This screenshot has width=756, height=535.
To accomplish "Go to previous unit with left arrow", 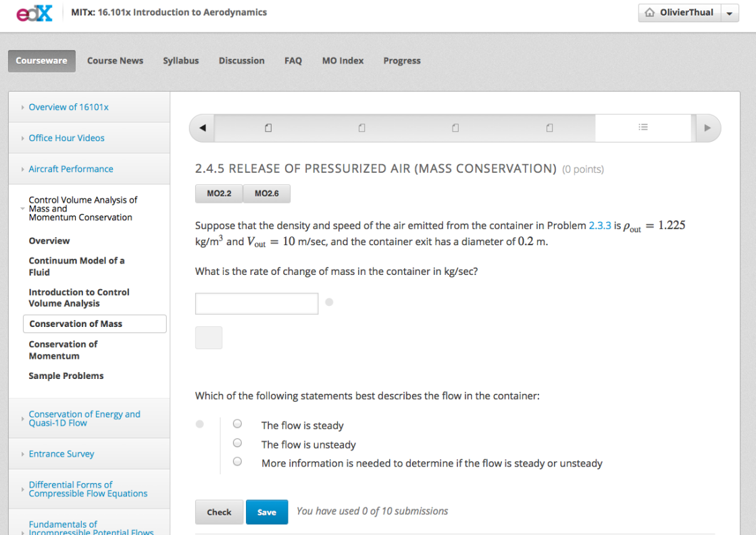I will (x=202, y=128).
